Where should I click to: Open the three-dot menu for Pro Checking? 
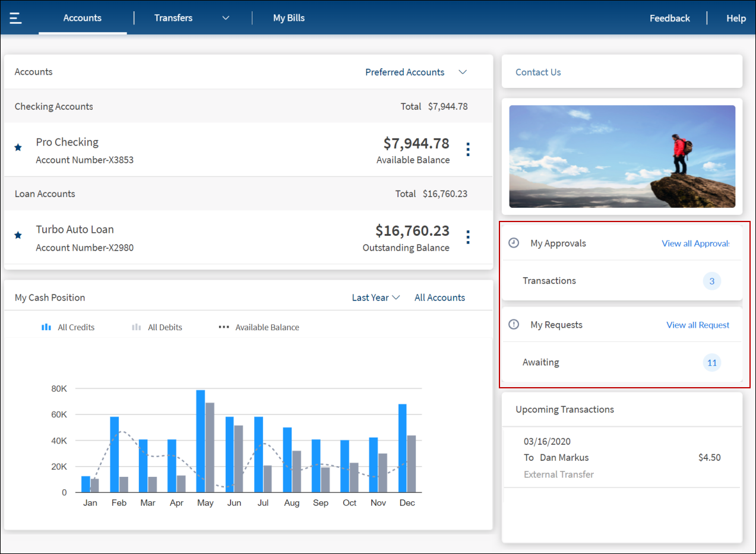[468, 150]
